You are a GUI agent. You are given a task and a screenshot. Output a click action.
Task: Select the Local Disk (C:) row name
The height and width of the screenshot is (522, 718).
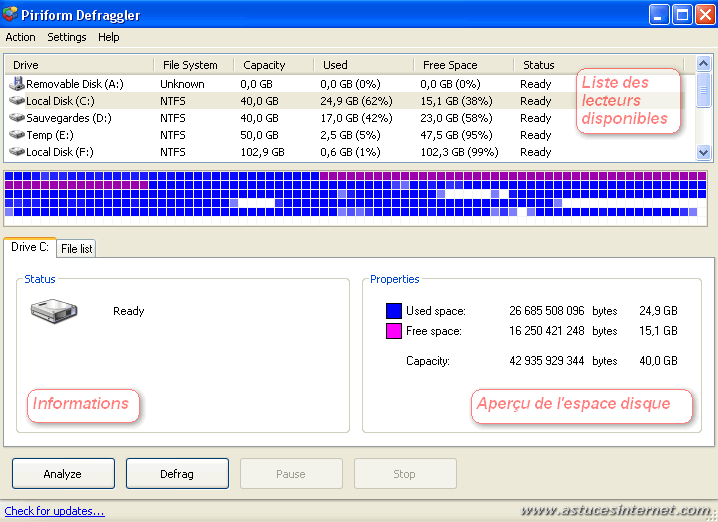click(60, 101)
